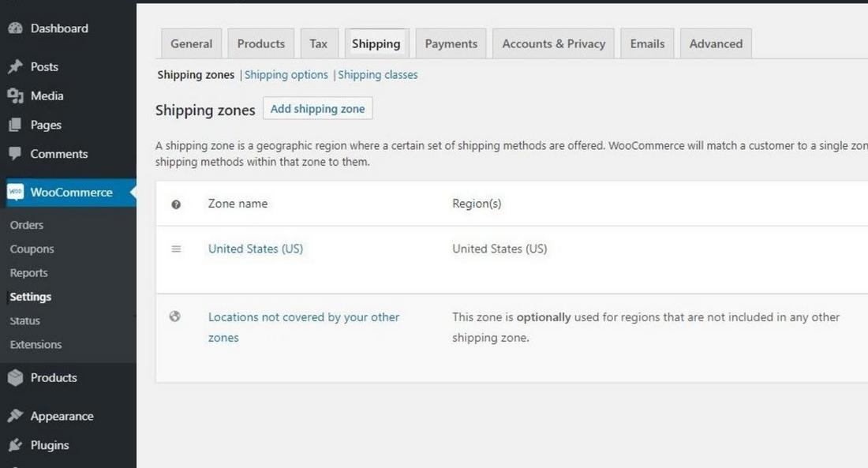The image size is (868, 468).
Task: Open Shipping classes sub-section link
Action: point(378,75)
